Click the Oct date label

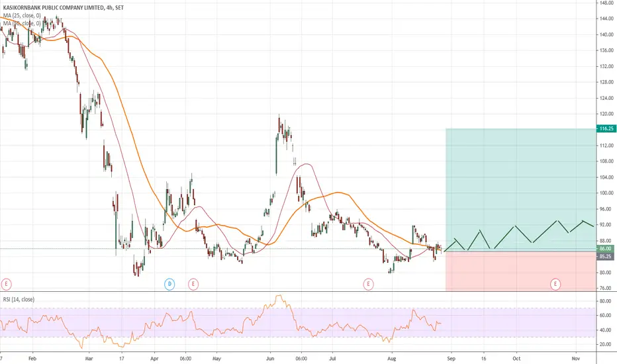pos(516,359)
